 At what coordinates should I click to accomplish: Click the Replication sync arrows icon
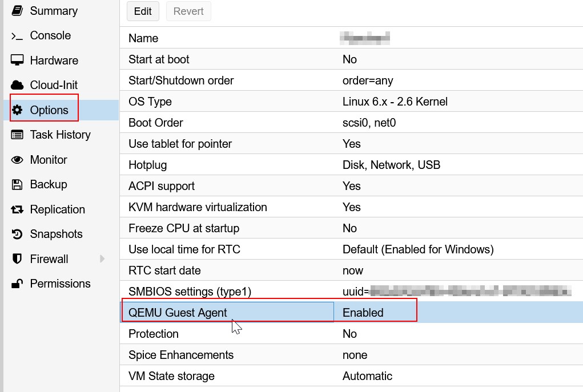click(x=17, y=209)
